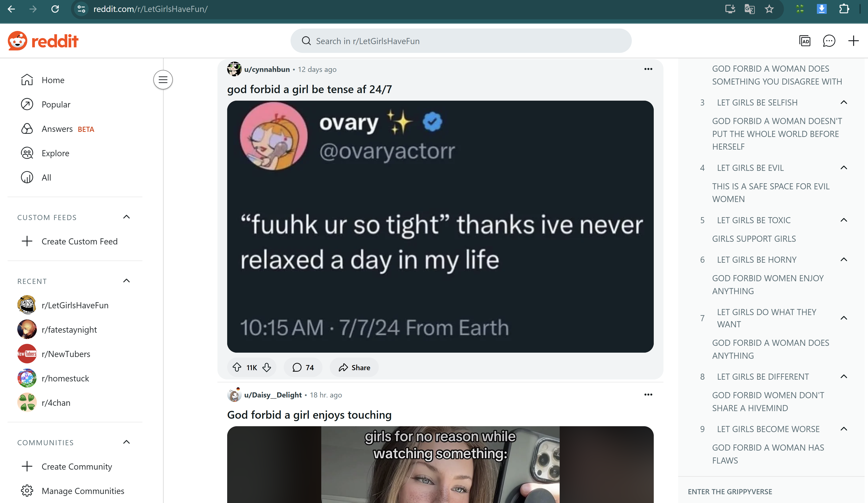Collapse the Custom Feeds section

coord(127,217)
